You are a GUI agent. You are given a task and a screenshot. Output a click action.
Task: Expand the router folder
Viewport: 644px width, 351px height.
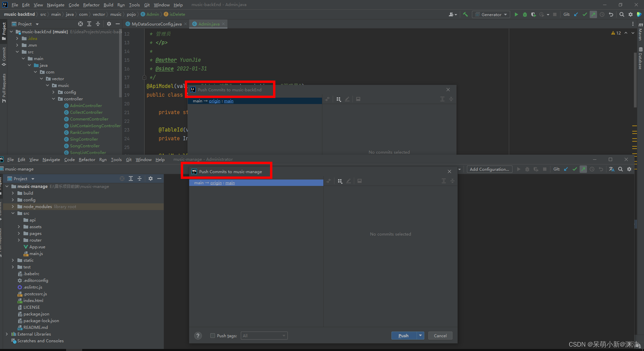(19, 240)
